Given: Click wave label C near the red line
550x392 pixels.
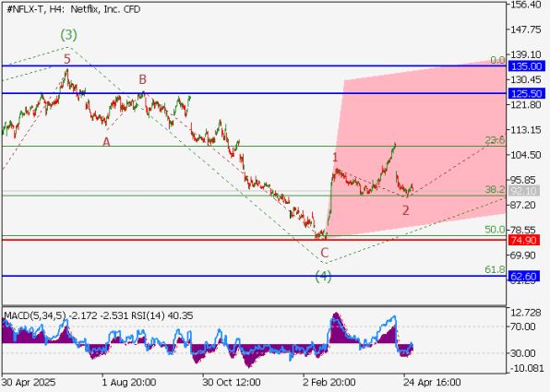Looking at the screenshot, I should (x=325, y=253).
